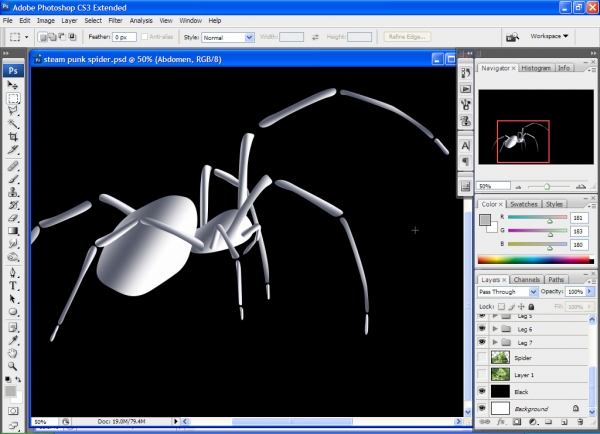This screenshot has height=434, width=600.
Task: Switch to the Channels tab
Action: (x=527, y=280)
